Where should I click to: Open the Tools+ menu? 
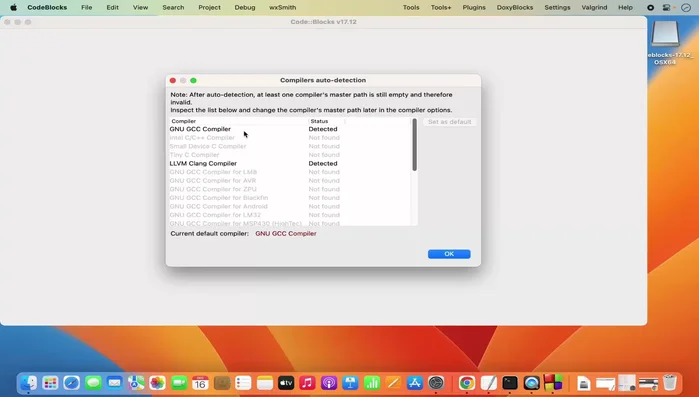(x=441, y=8)
